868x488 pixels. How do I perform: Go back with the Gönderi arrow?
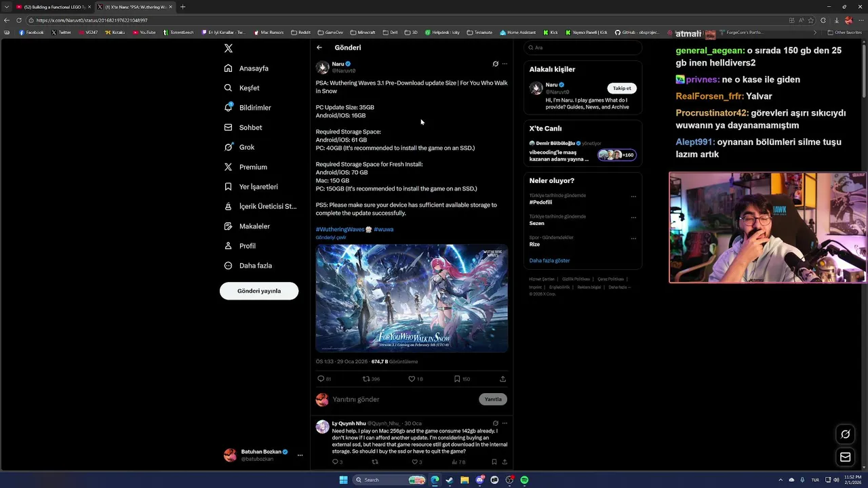[319, 47]
